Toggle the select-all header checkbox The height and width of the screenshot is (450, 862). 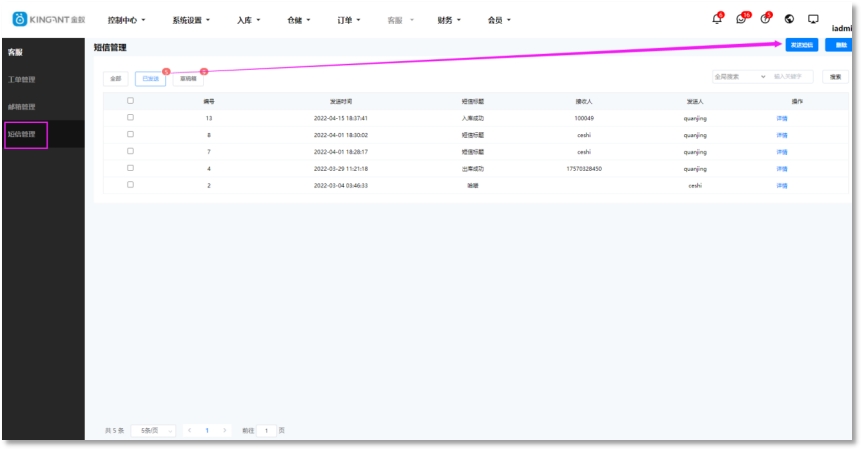pos(130,101)
